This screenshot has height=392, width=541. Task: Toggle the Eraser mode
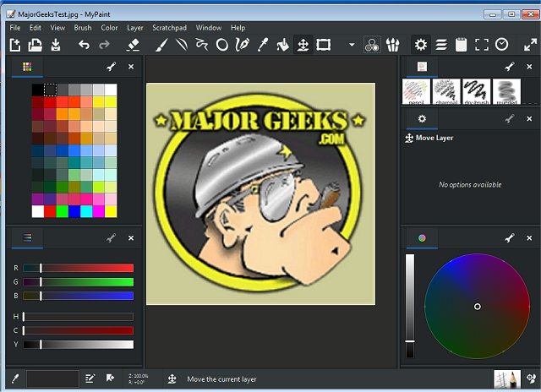tap(133, 44)
